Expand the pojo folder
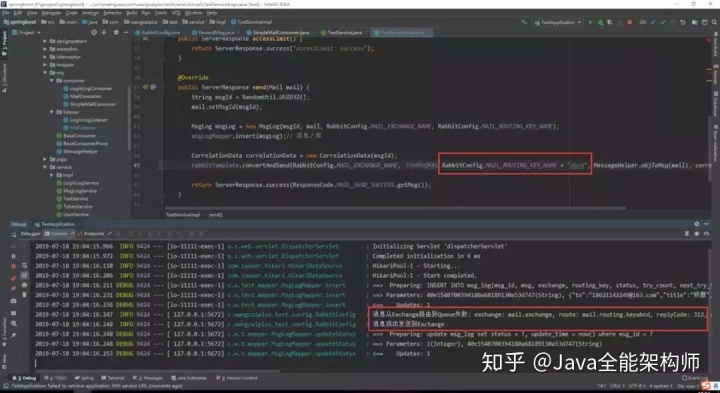Screen dimensions: 720x393 coord(45,159)
